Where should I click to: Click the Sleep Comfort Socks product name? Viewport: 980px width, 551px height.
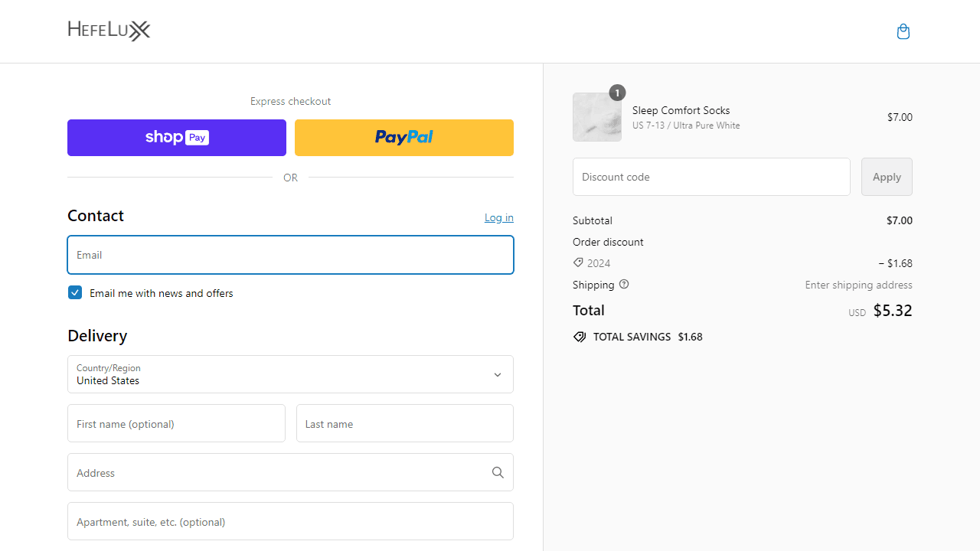(681, 110)
